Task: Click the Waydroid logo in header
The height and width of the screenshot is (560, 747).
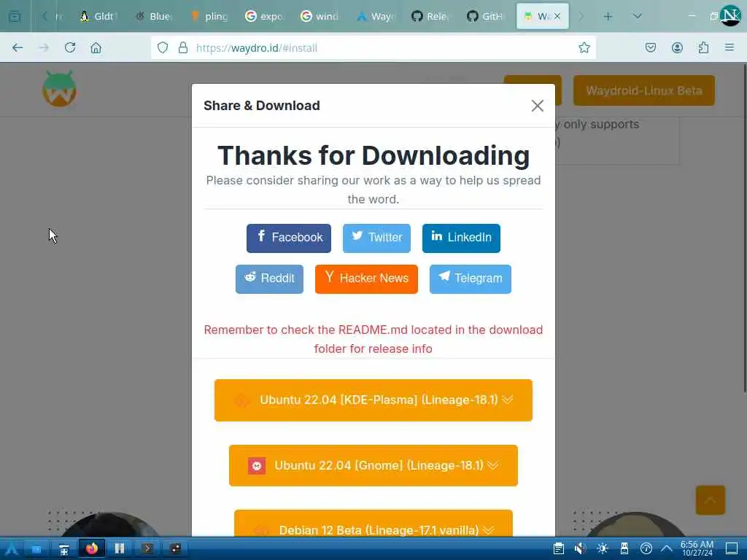Action: tap(60, 89)
